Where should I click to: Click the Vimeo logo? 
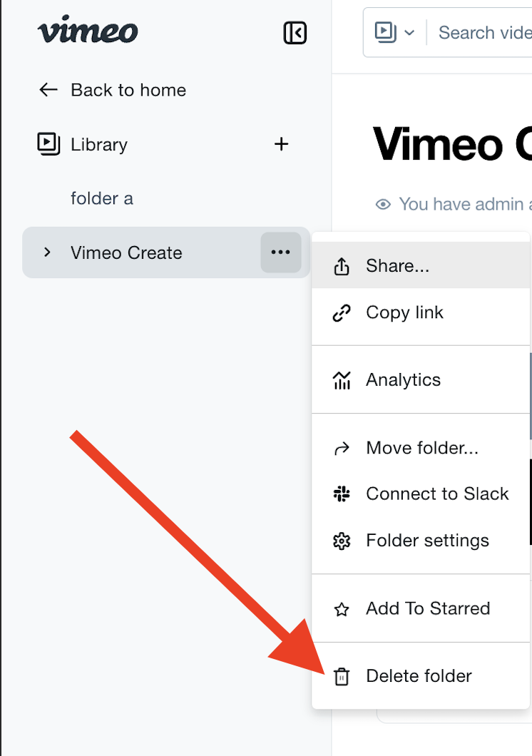click(x=86, y=32)
